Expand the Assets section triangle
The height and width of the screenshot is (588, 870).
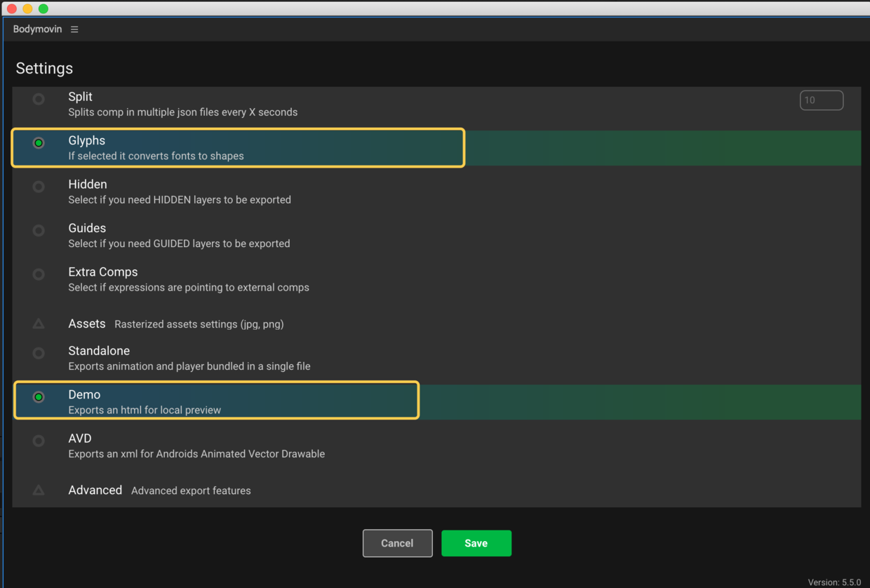click(x=39, y=323)
